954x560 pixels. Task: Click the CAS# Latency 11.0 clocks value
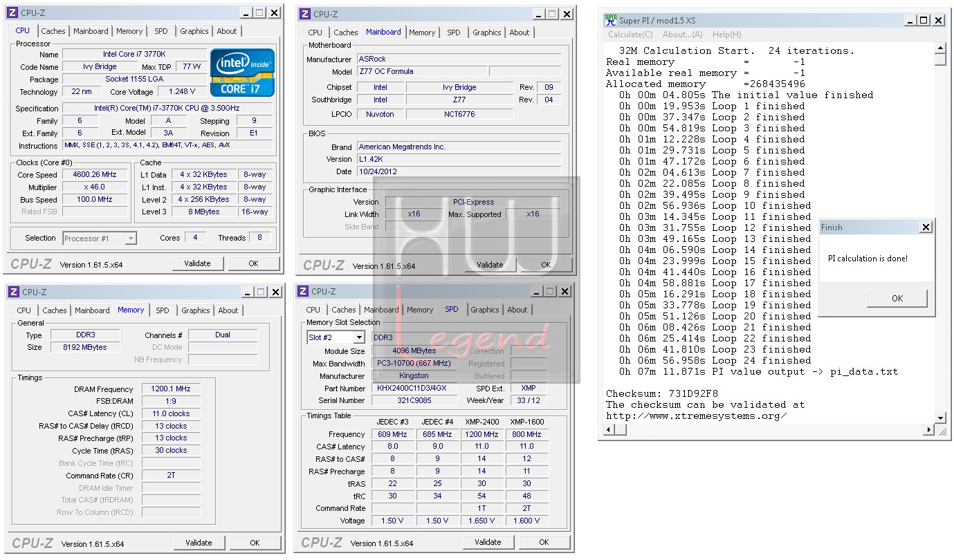171,413
